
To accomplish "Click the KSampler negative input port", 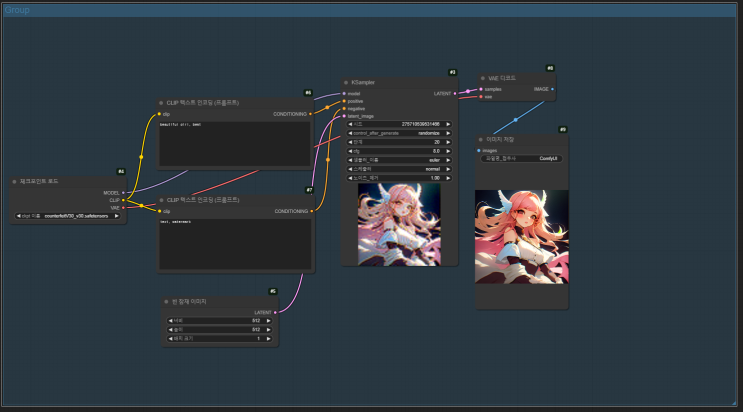I will click(344, 108).
